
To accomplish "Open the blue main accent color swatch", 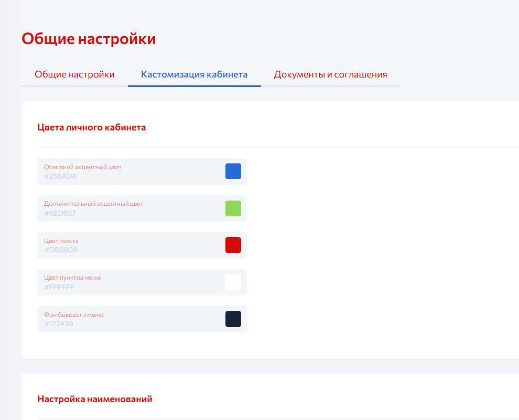I will tap(233, 171).
